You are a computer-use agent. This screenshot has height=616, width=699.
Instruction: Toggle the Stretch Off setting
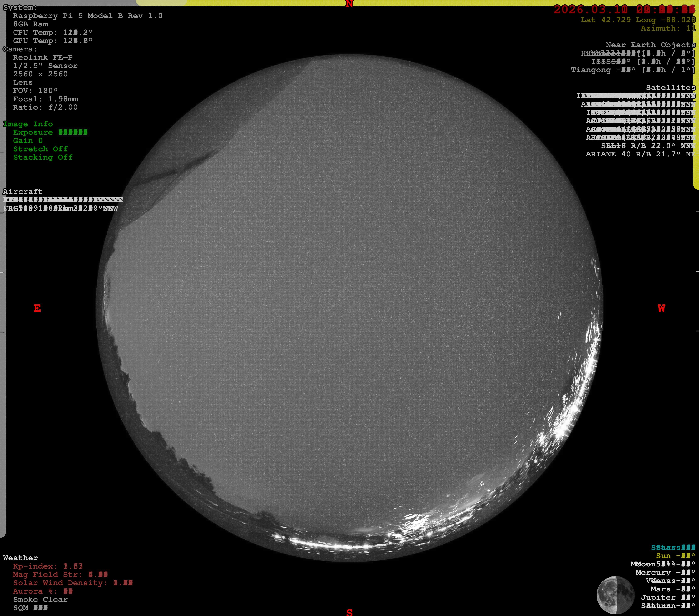coord(40,149)
